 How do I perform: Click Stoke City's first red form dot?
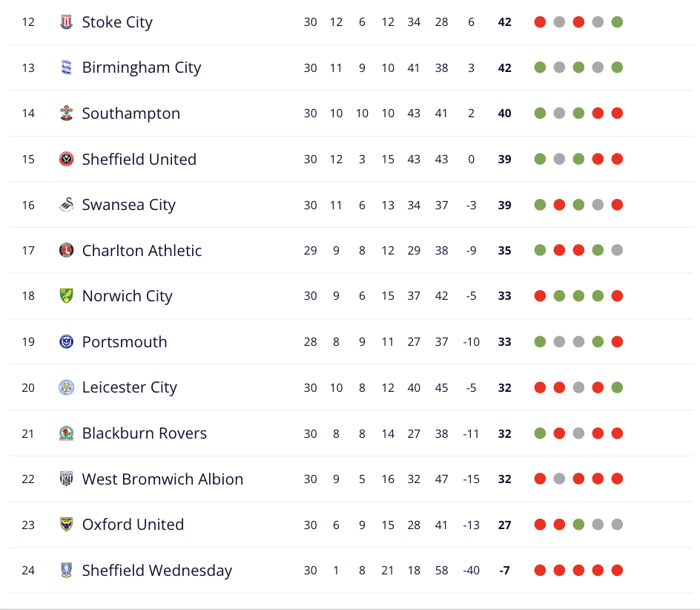point(540,22)
